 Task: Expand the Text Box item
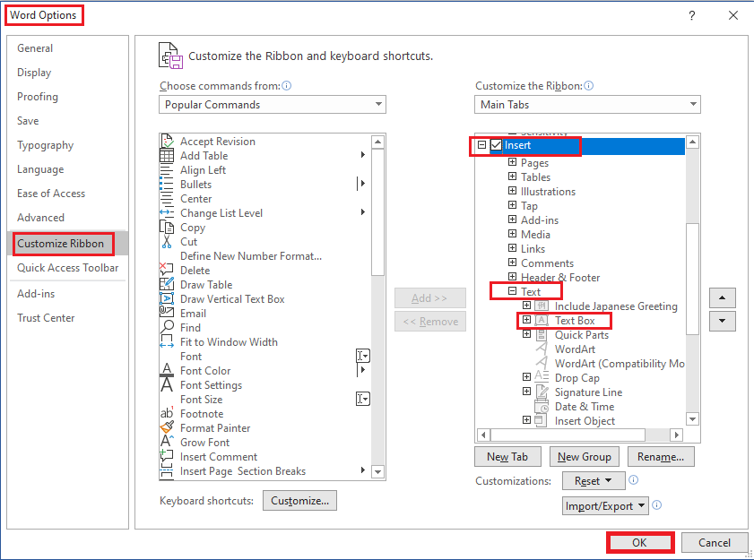click(526, 320)
